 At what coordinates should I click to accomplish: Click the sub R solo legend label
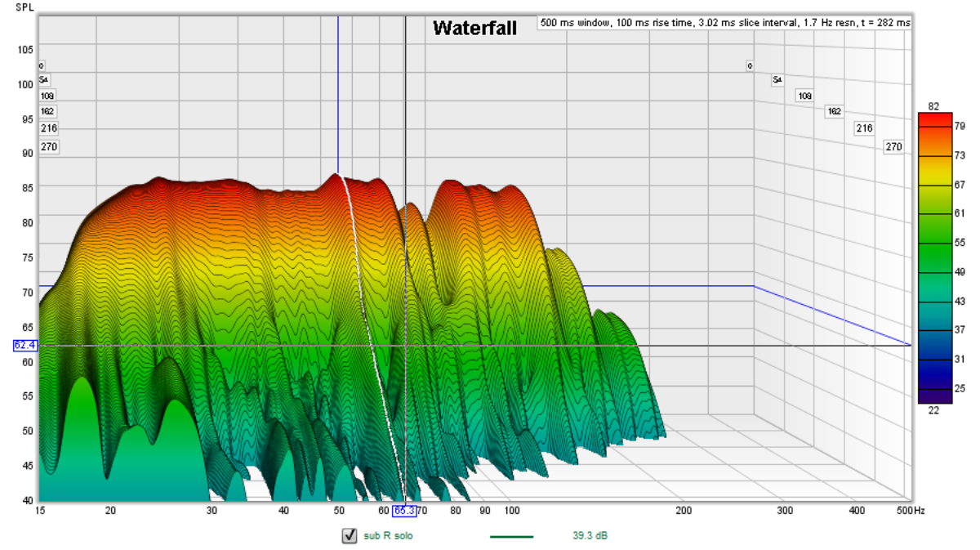pyautogui.click(x=390, y=536)
